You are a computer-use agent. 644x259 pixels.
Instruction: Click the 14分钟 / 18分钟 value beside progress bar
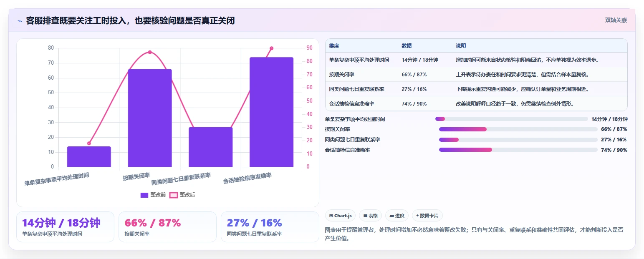tap(609, 119)
